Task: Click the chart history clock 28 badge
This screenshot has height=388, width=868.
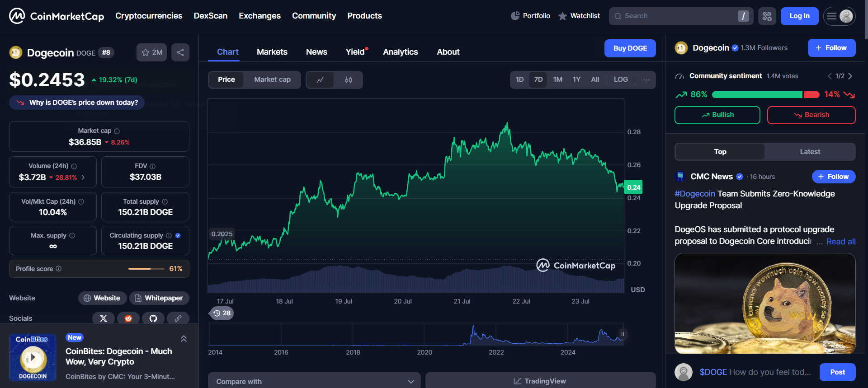Action: click(x=222, y=313)
